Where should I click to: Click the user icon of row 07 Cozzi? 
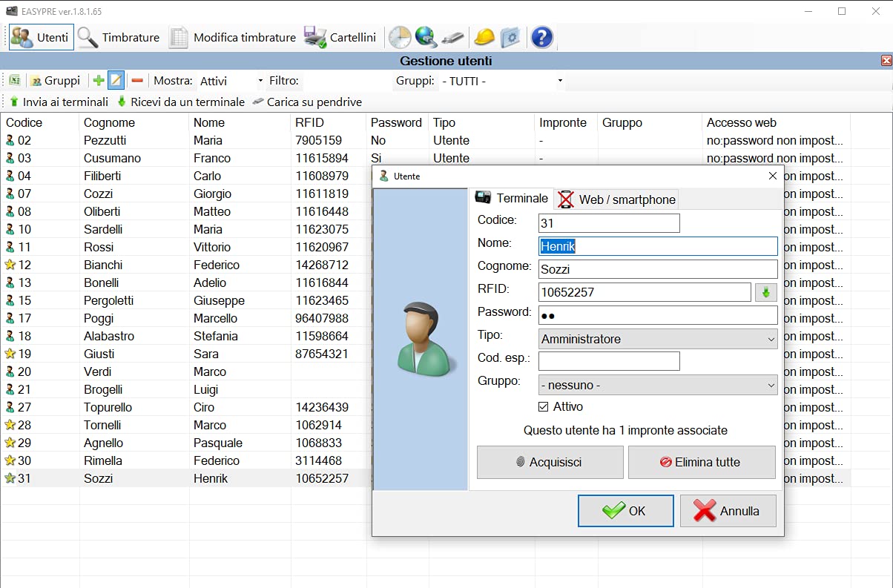(10, 194)
